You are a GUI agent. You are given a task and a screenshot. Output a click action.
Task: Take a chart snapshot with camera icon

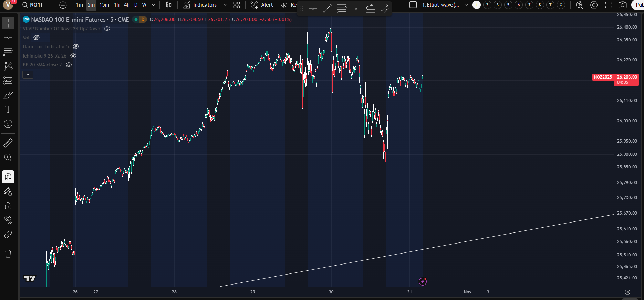pos(622,5)
